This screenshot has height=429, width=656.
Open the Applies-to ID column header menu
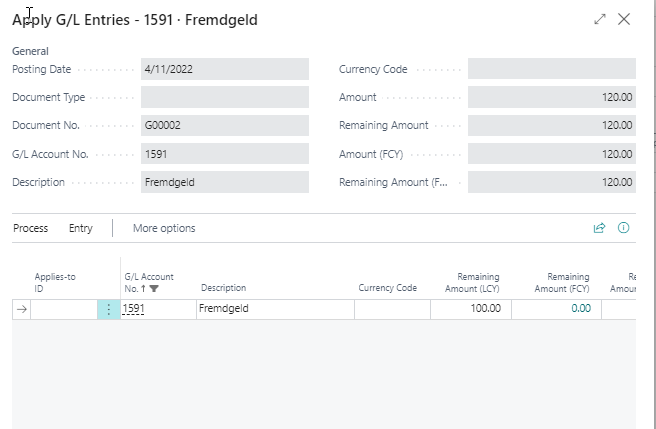coord(55,282)
